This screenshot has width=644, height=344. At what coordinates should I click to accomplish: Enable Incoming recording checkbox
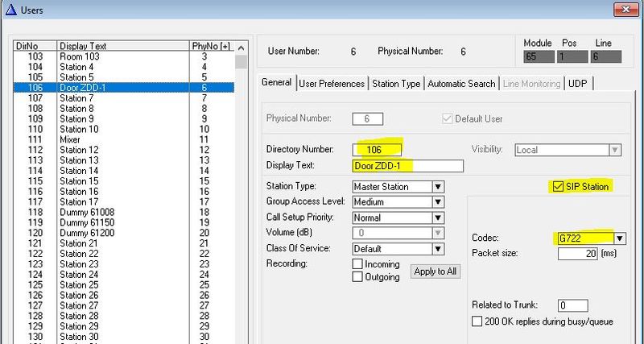pos(357,264)
